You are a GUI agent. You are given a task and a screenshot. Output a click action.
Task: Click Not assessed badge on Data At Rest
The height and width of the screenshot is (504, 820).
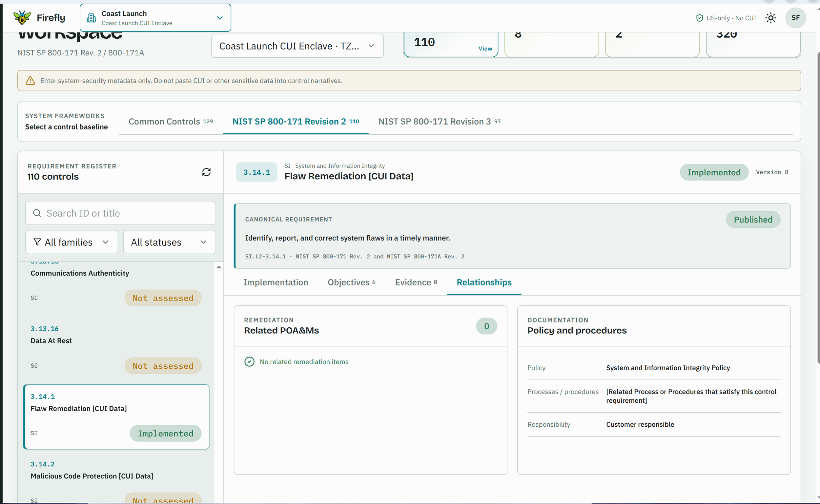(163, 366)
